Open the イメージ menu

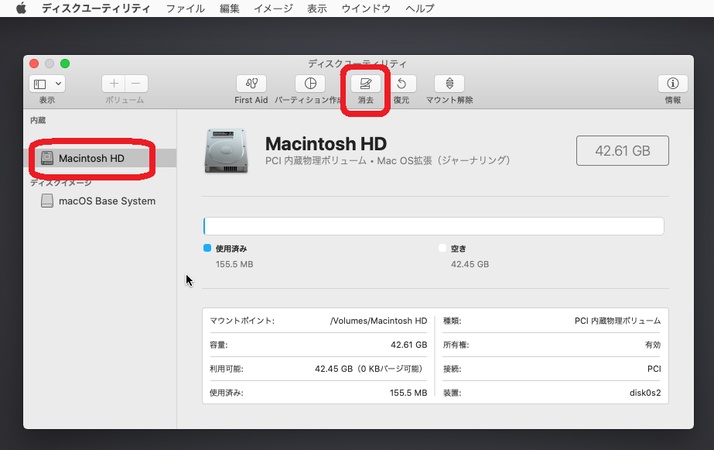[x=273, y=8]
